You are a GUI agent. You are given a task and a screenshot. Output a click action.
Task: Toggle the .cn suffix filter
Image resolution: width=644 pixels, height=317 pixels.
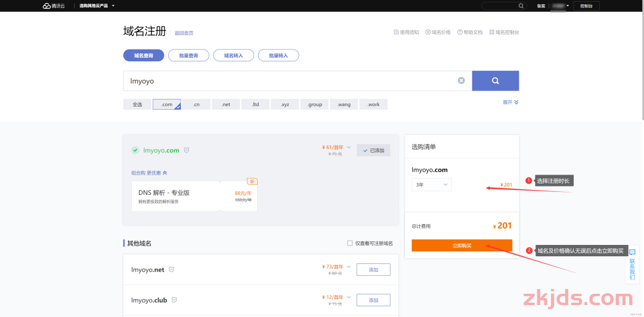coord(196,104)
